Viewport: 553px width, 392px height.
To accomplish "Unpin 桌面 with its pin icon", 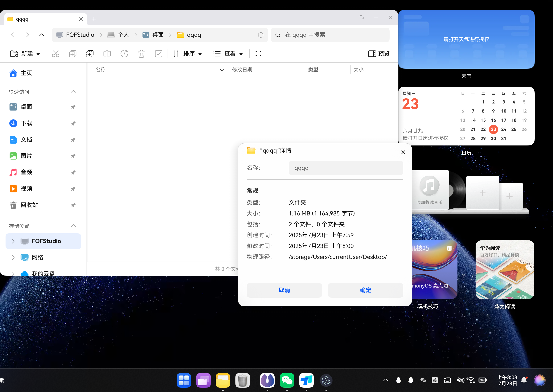I will coord(73,107).
